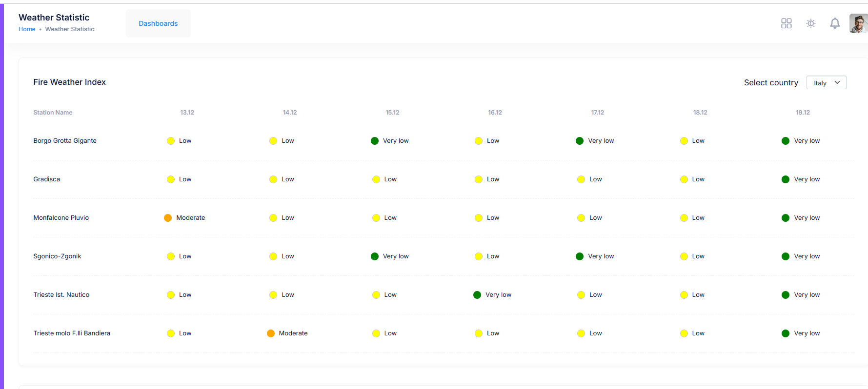Open user profile avatar
Screen dimensions: 868x389
[x=858, y=23]
